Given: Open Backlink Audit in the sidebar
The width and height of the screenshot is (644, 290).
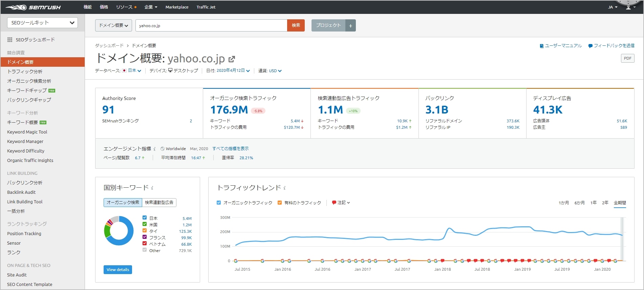Looking at the screenshot, I should point(21,192).
